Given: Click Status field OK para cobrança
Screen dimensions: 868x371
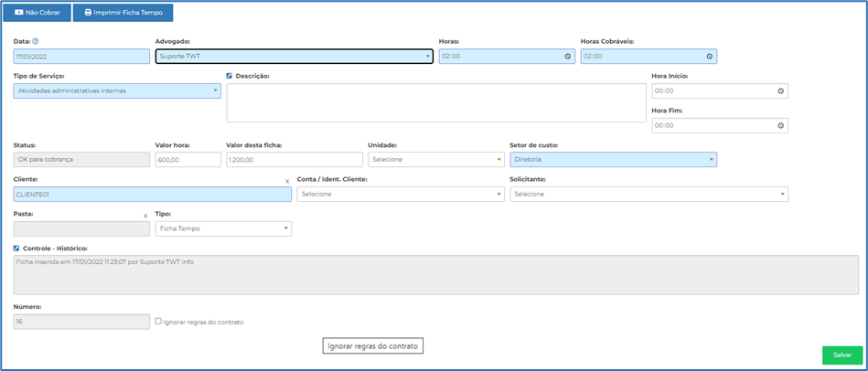Looking at the screenshot, I should click(81, 159).
